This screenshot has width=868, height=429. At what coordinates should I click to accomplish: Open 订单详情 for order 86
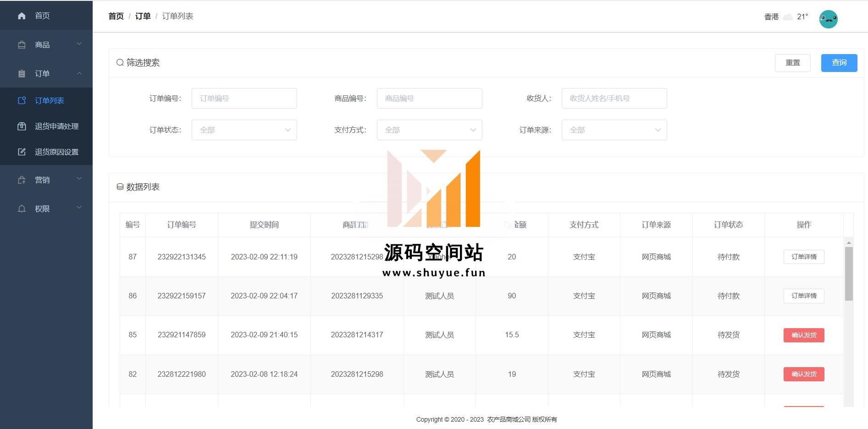click(x=804, y=296)
